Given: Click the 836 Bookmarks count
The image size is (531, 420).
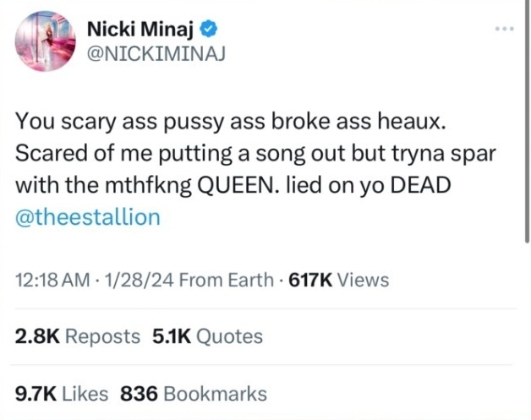Looking at the screenshot, I should point(194,393).
